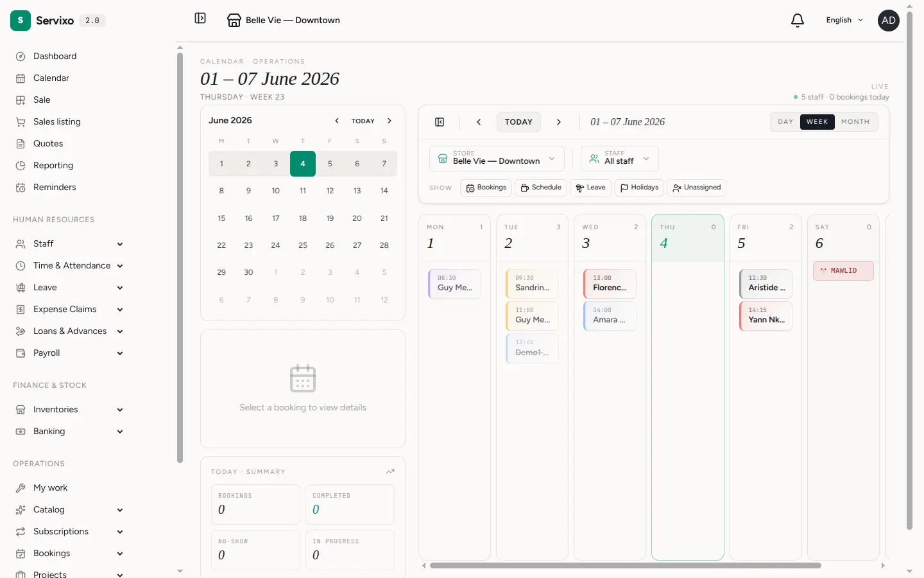Expand the Catalog submenu
The width and height of the screenshot is (924, 578).
coord(120,510)
